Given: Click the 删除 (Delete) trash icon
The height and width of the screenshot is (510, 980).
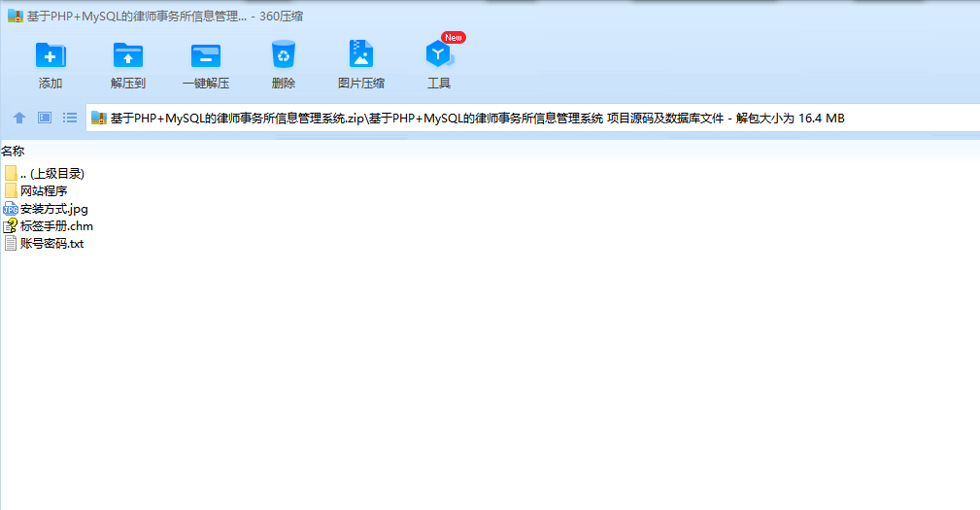Looking at the screenshot, I should (x=284, y=55).
